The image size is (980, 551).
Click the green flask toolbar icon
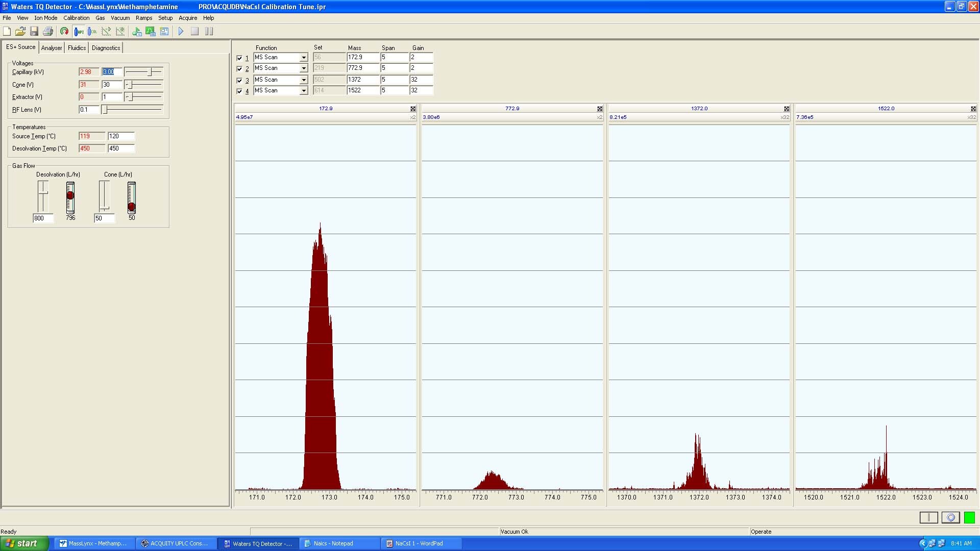tap(137, 31)
